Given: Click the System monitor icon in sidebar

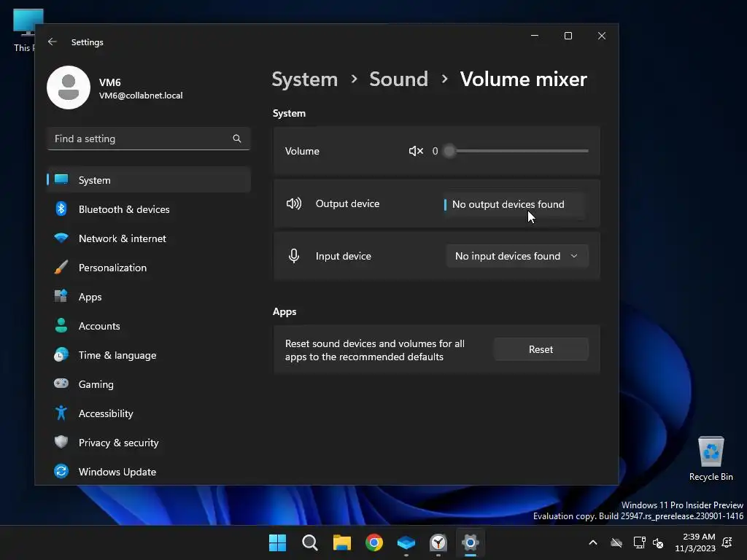Looking at the screenshot, I should coord(61,179).
